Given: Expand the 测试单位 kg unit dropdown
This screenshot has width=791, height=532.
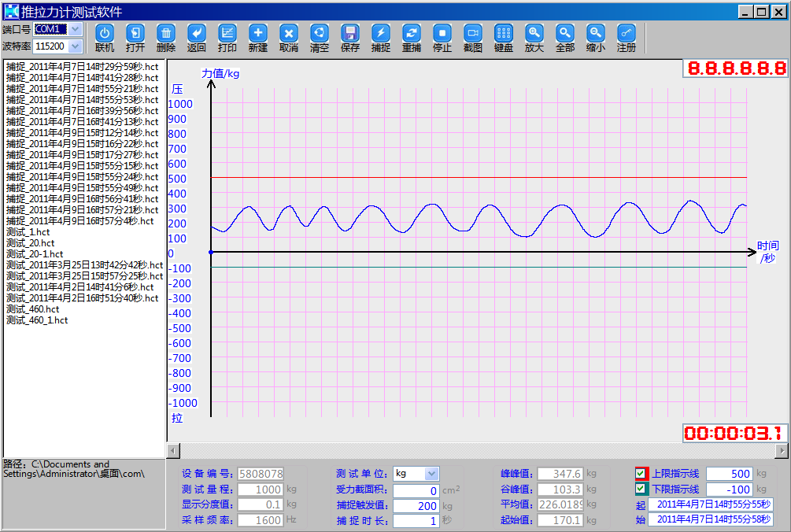Looking at the screenshot, I should coord(431,474).
